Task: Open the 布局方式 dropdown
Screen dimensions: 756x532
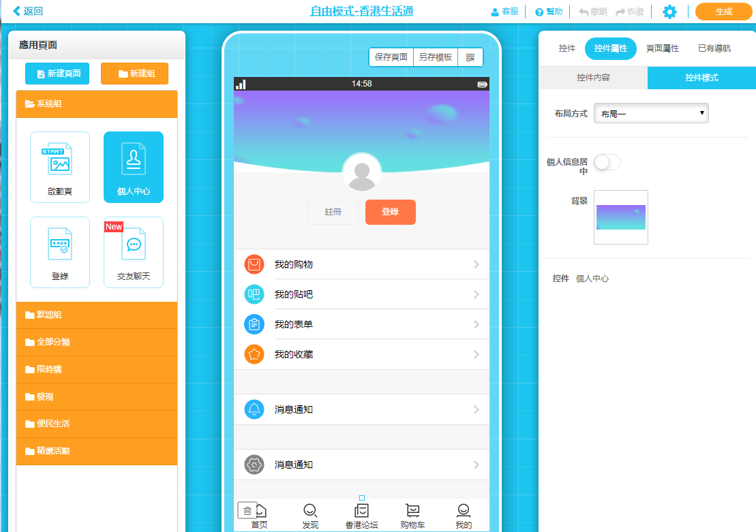Action: tap(651, 113)
